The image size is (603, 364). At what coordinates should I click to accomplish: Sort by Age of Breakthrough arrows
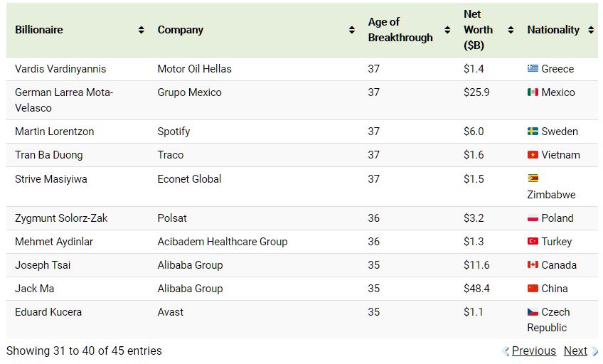point(447,30)
